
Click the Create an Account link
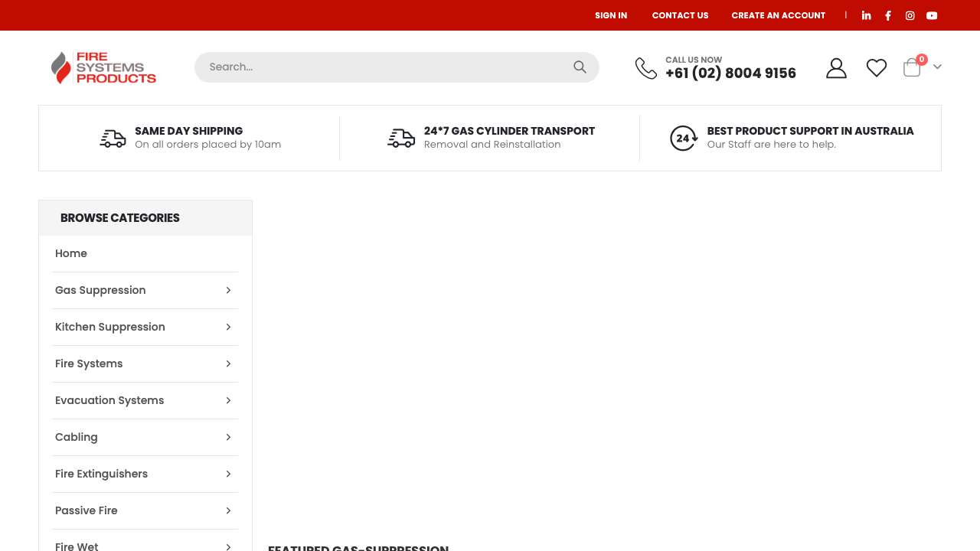[x=778, y=15]
